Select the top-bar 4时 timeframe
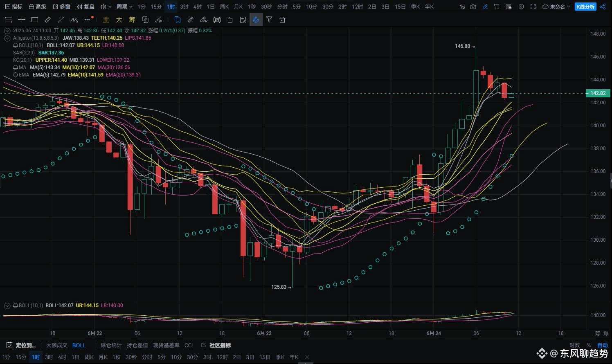Viewport: 612px width, 364px height. [x=198, y=7]
